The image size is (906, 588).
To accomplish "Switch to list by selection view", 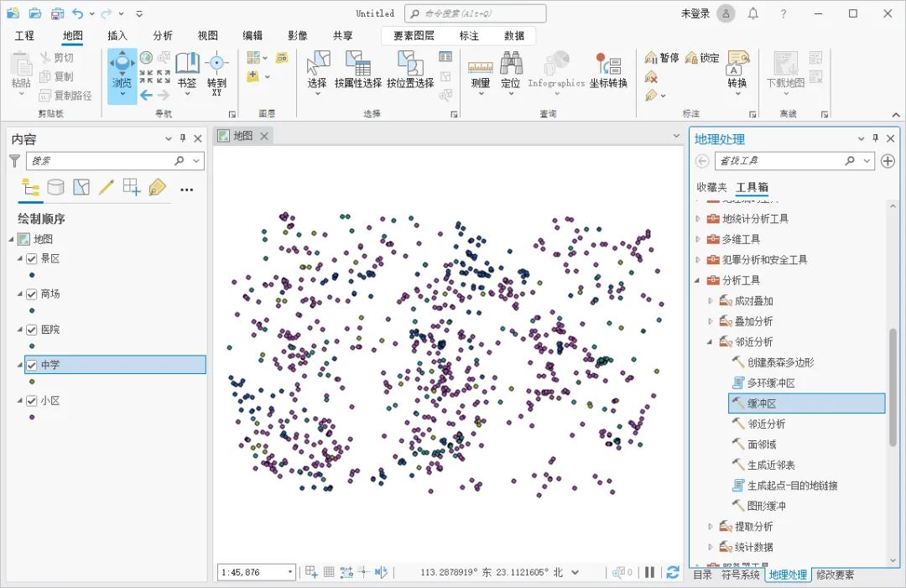I will pos(81,187).
